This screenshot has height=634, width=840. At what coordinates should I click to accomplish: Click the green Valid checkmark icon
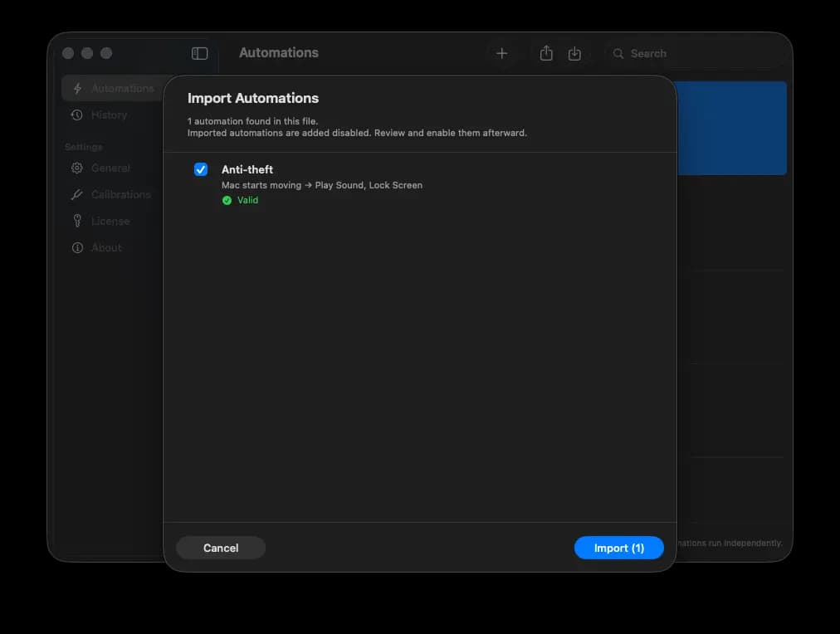[227, 200]
